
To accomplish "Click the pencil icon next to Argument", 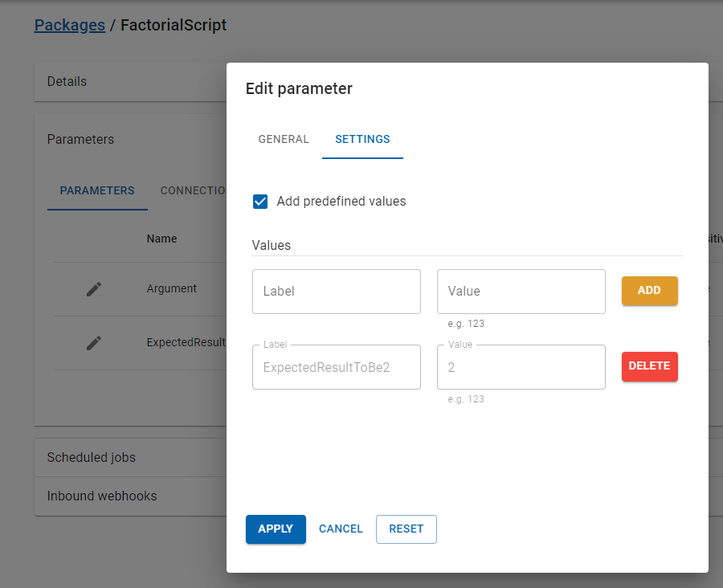I will 94,289.
